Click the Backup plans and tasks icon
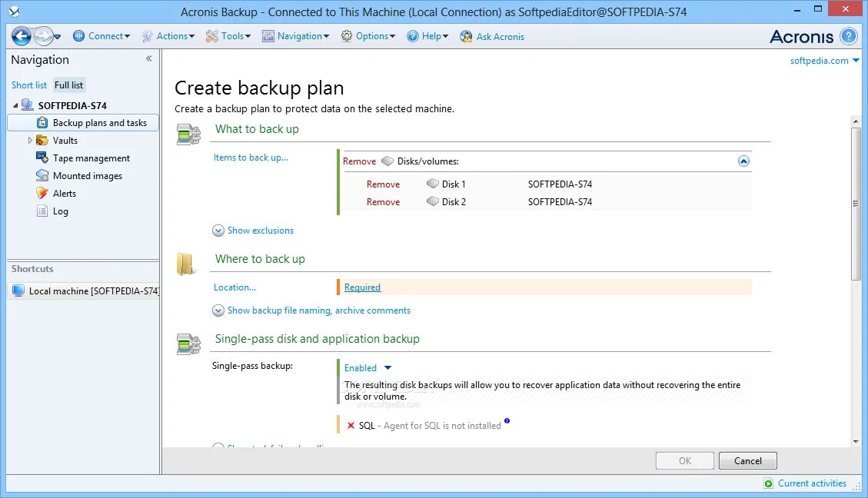 coord(42,123)
